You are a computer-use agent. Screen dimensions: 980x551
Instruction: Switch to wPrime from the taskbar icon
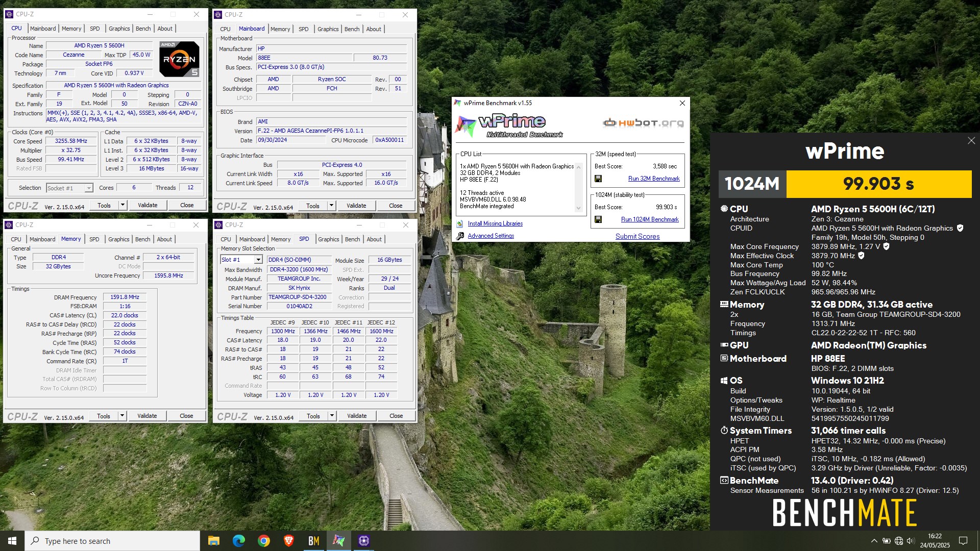click(339, 541)
